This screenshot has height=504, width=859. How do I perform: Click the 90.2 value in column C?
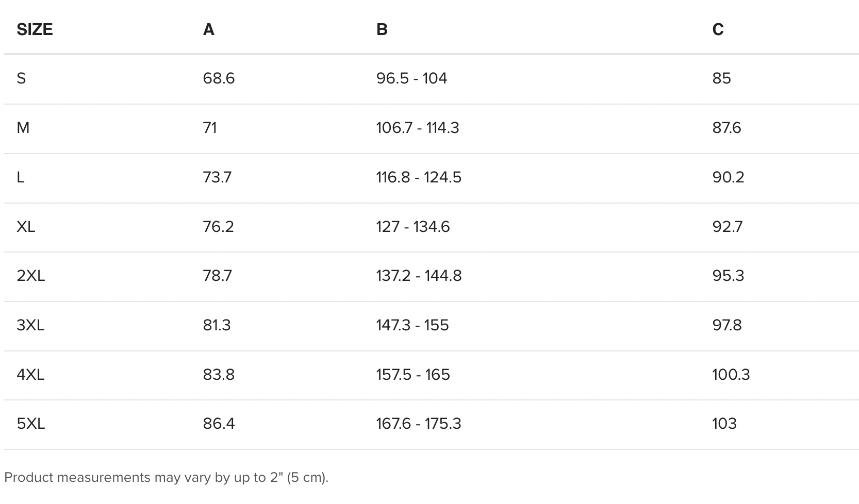coord(728,177)
